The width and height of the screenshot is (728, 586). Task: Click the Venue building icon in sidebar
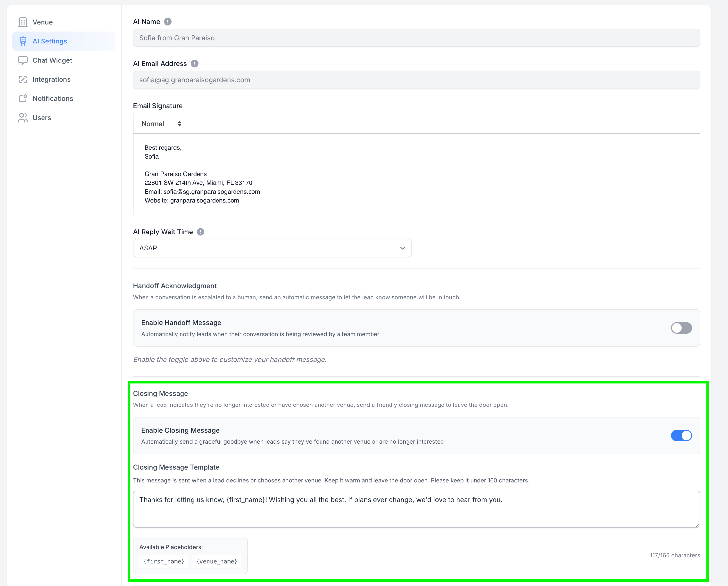tap(23, 22)
